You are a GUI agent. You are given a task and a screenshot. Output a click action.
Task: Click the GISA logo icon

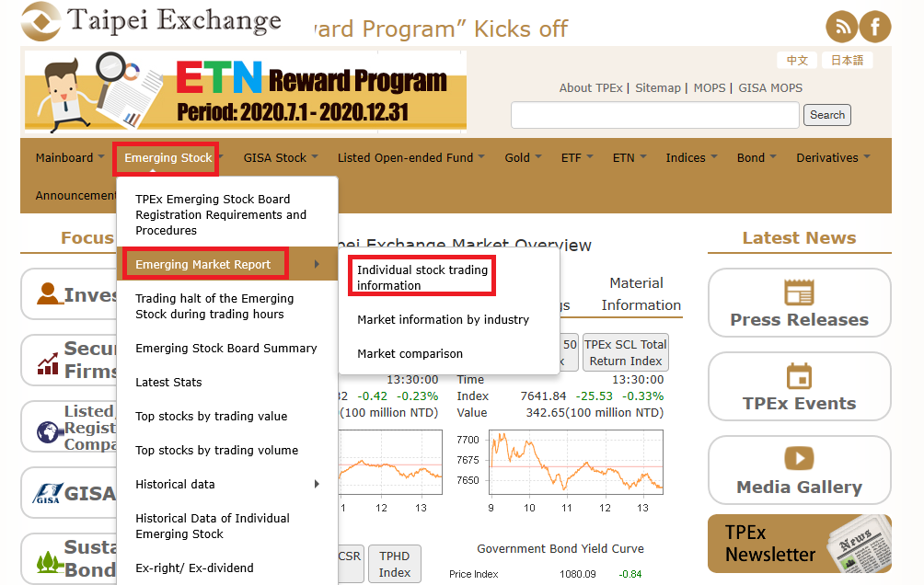(47, 493)
